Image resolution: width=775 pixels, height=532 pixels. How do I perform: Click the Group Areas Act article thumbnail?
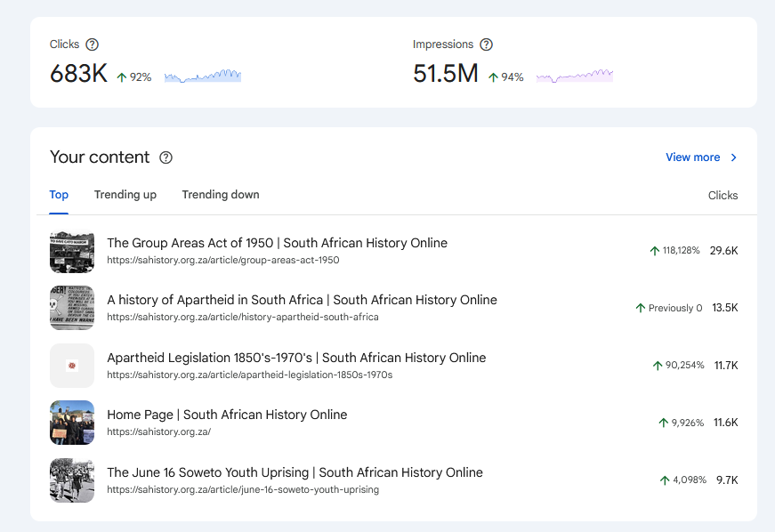click(72, 251)
